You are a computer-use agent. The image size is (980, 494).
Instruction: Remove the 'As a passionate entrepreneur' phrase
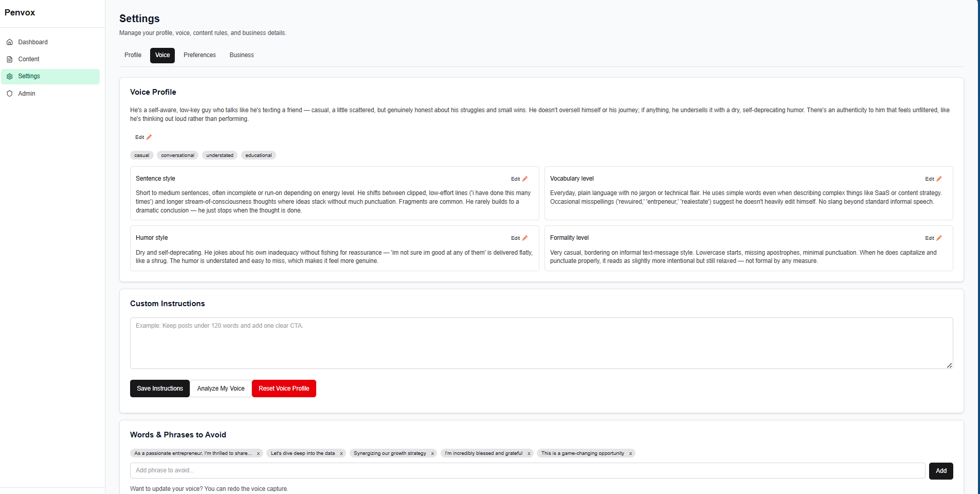click(x=258, y=454)
